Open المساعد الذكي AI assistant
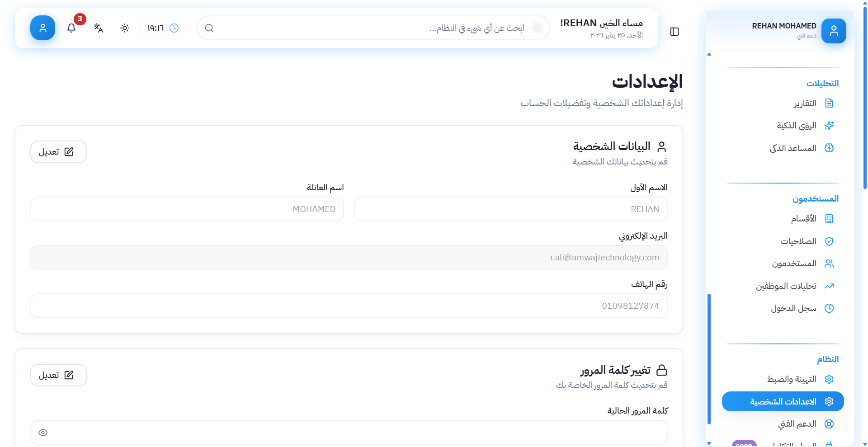868x447 pixels. coord(793,148)
